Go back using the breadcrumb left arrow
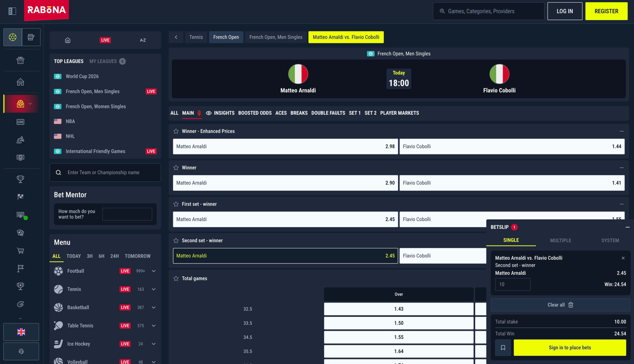Screen dimensions: 634x364 pyautogui.click(x=176, y=37)
